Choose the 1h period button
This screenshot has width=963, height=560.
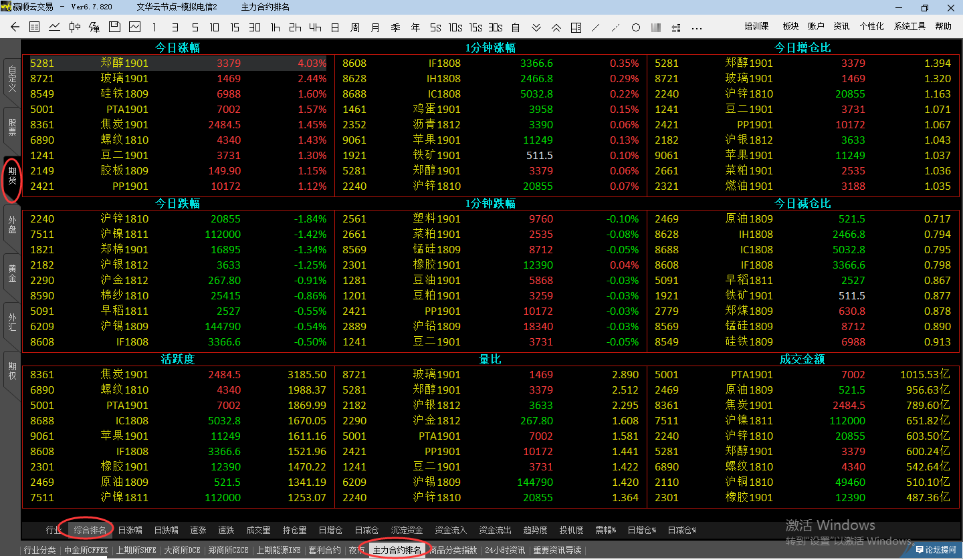click(275, 27)
